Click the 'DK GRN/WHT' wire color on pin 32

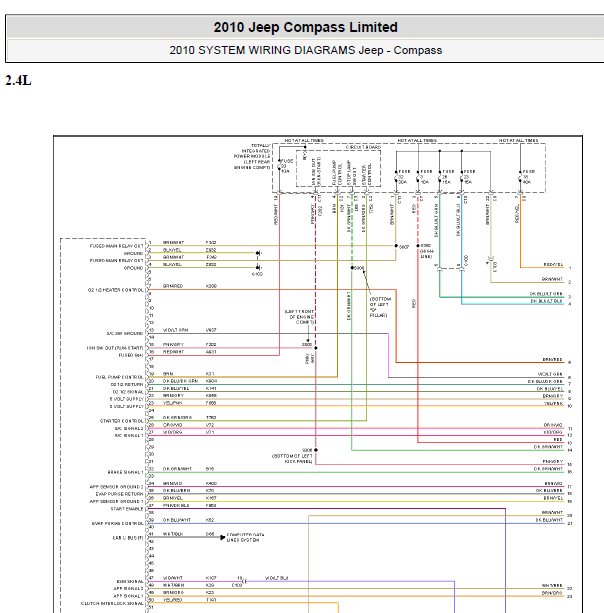coord(177,469)
